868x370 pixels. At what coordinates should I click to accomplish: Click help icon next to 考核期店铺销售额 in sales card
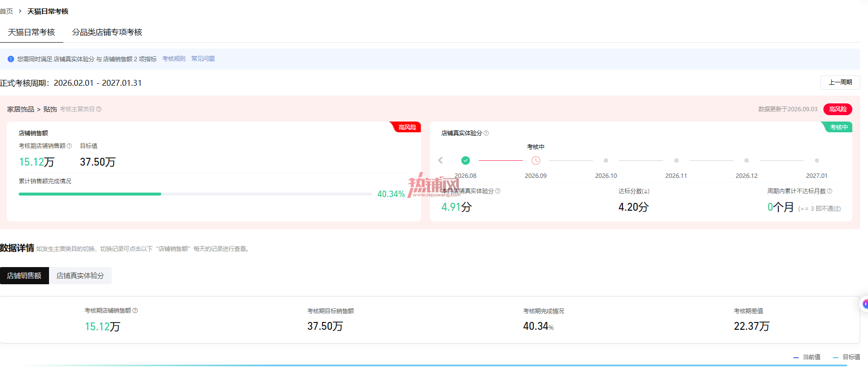coord(69,146)
